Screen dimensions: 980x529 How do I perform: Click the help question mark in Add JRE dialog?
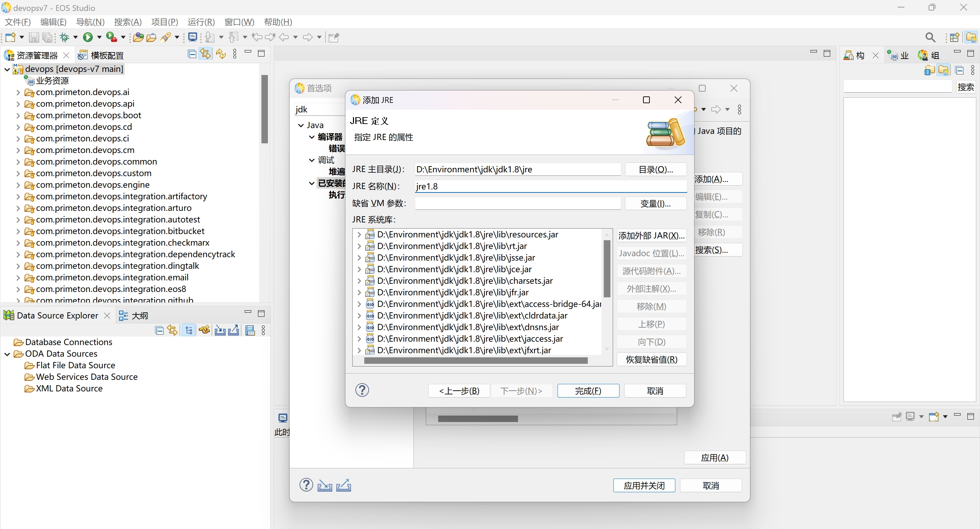click(362, 390)
